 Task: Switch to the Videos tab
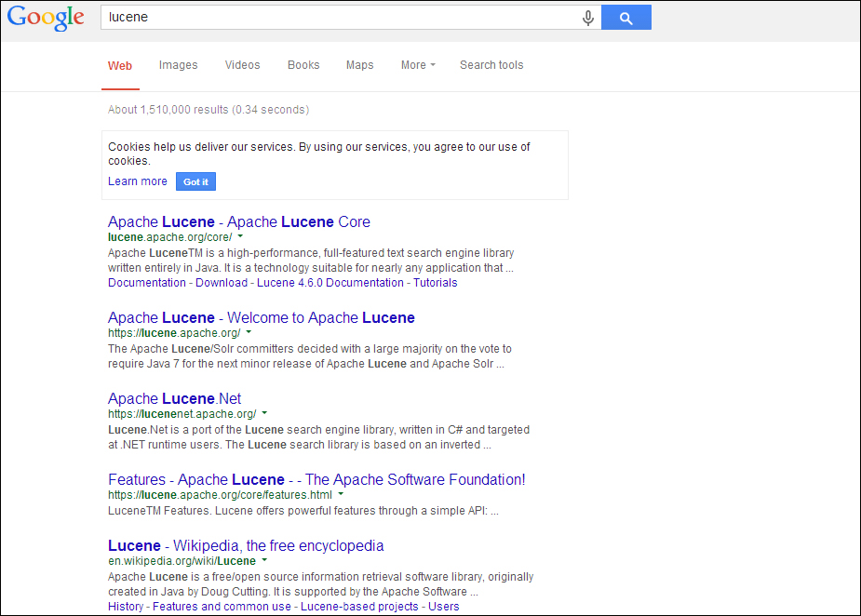click(242, 65)
